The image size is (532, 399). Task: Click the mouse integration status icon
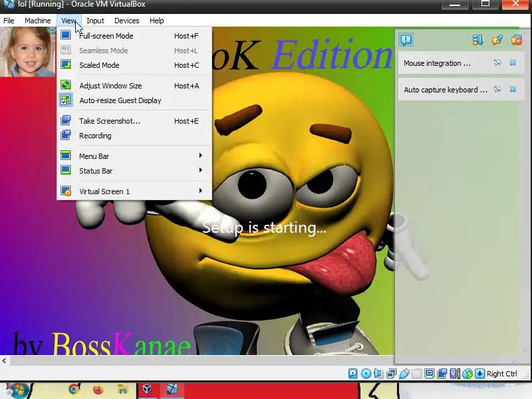click(467, 374)
